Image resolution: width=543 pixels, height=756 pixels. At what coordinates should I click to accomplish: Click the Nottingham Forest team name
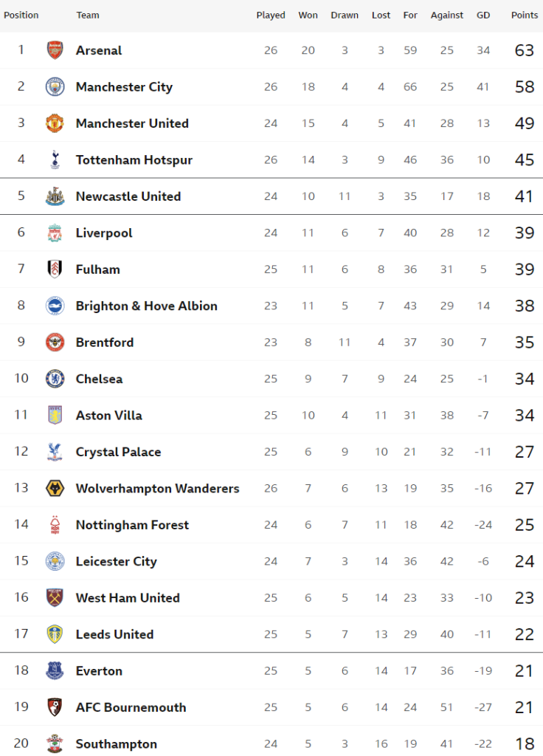132,525
